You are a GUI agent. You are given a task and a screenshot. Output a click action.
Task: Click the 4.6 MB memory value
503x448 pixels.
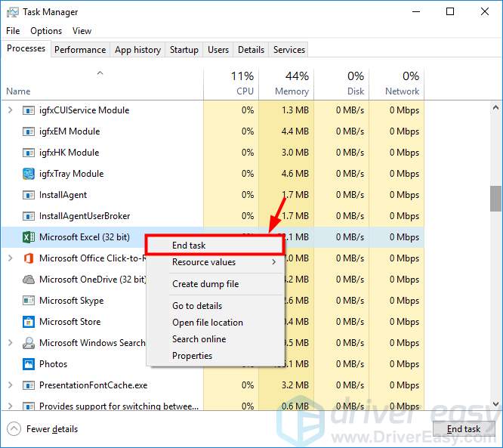coord(295,174)
